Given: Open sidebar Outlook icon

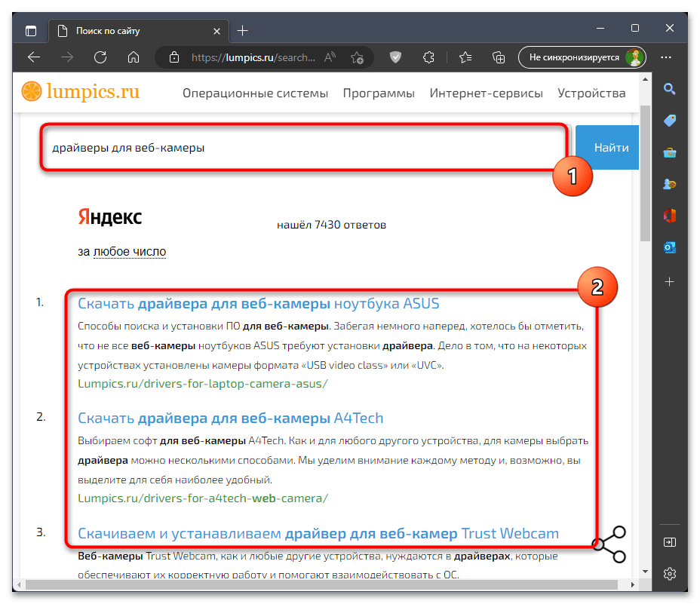Looking at the screenshot, I should [x=670, y=247].
